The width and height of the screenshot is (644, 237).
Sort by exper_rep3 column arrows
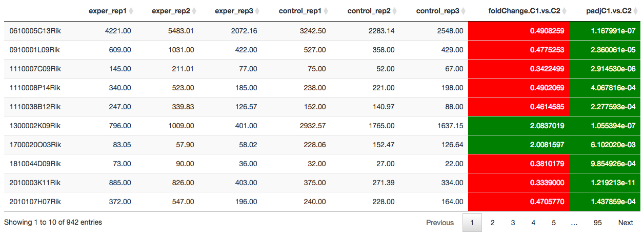[257, 11]
